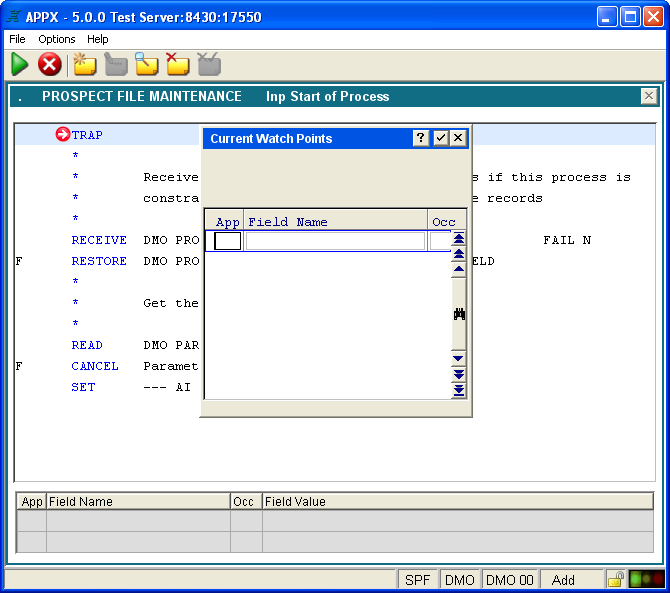670x593 pixels.
Task: Click the Field Name input in Watch Points
Action: click(x=335, y=241)
